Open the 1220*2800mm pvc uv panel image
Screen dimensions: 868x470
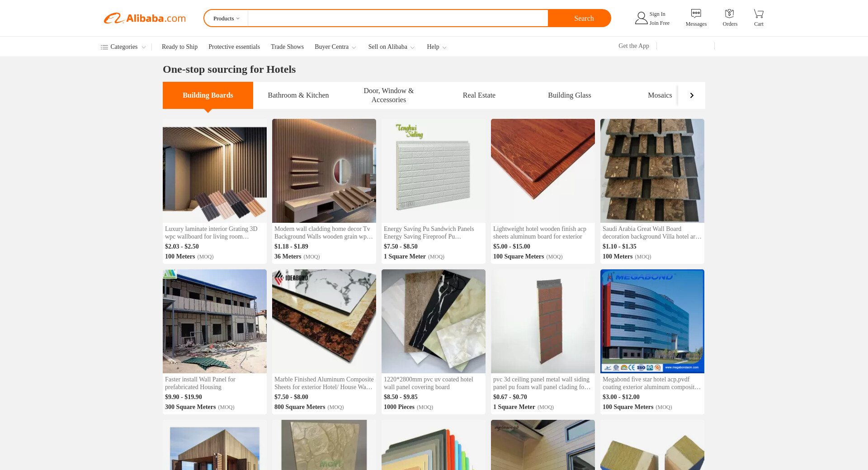434,321
